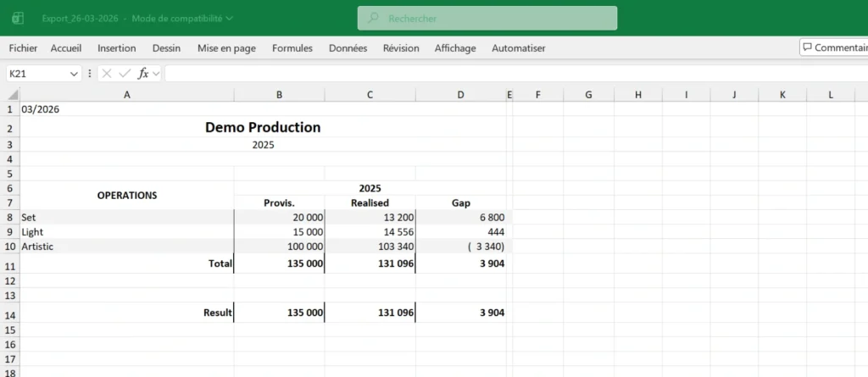This screenshot has width=868, height=377.
Task: Open the Mise en page tab
Action: click(x=226, y=48)
